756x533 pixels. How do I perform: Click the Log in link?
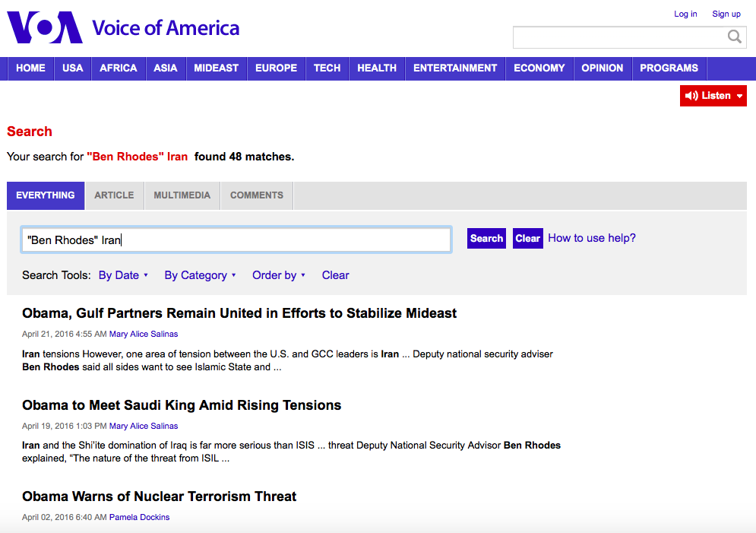(x=685, y=14)
